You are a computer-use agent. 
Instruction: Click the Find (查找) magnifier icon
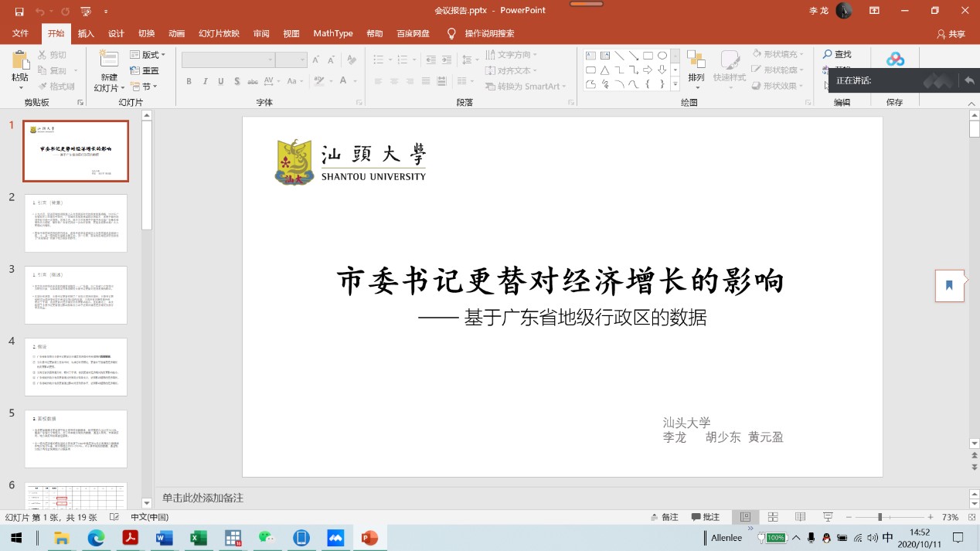827,54
